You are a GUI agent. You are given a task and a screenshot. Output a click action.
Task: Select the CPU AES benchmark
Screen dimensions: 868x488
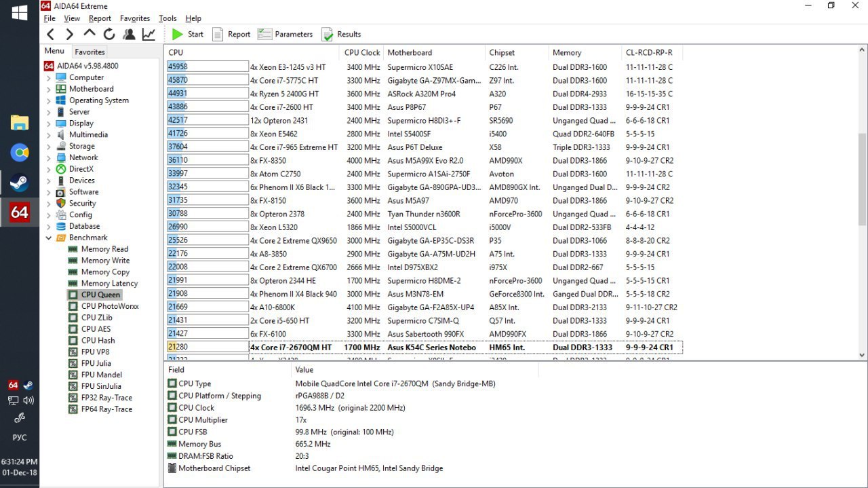pyautogui.click(x=90, y=329)
